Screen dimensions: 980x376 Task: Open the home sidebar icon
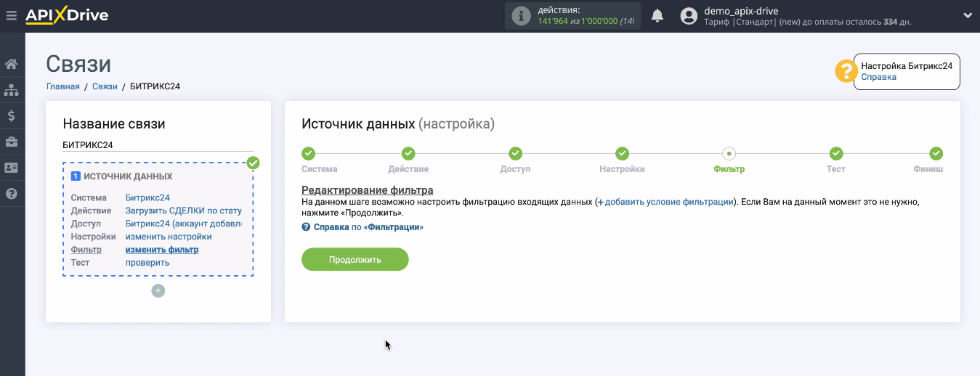tap(12, 64)
